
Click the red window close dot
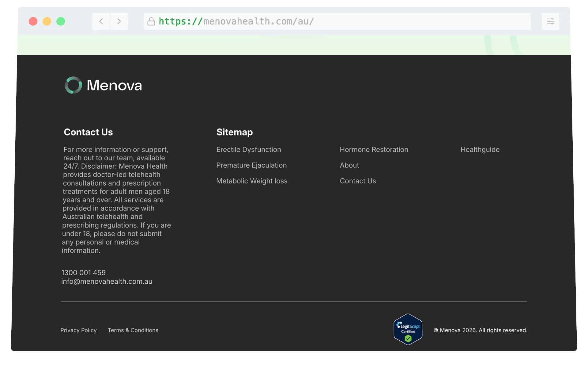pos(33,21)
